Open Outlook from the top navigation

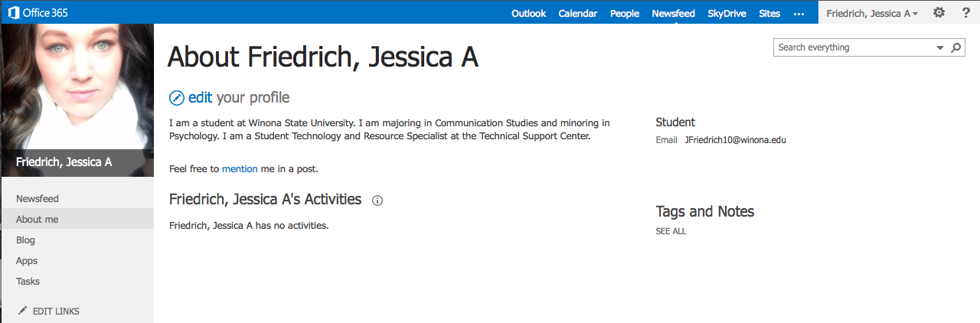tap(528, 14)
